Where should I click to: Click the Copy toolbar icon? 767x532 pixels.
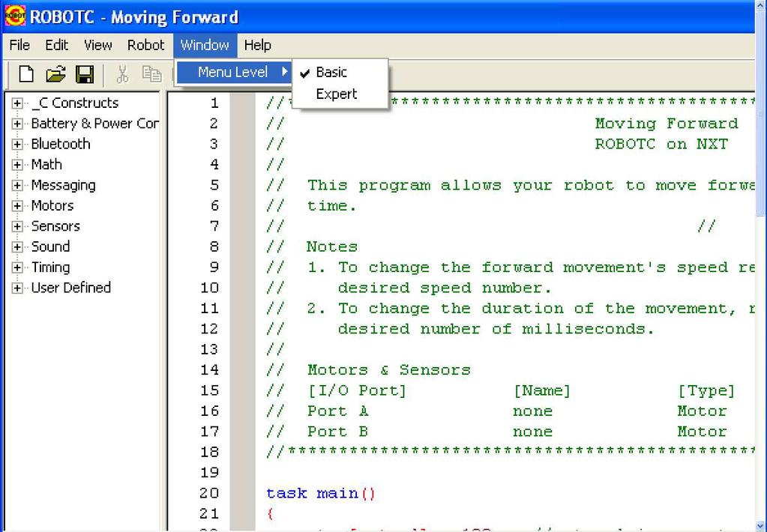click(x=151, y=74)
